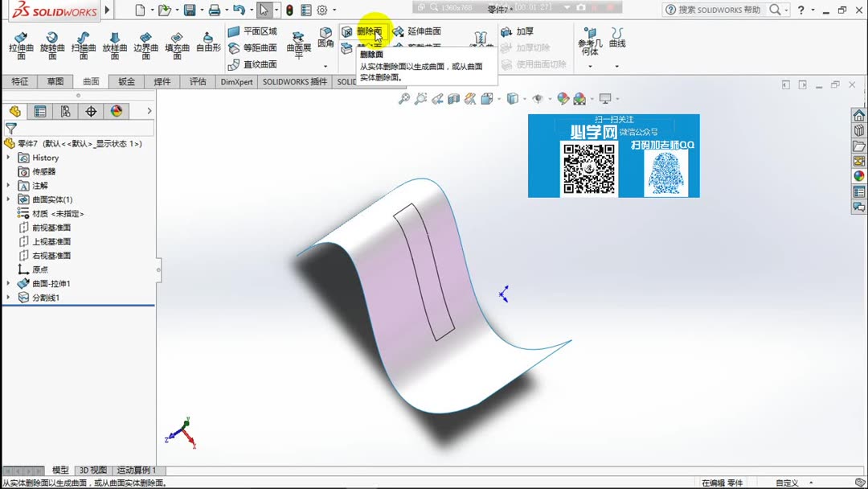Switch to the 钣金 (Sheet Metal) tab
This screenshot has width=868, height=489.
click(x=125, y=81)
